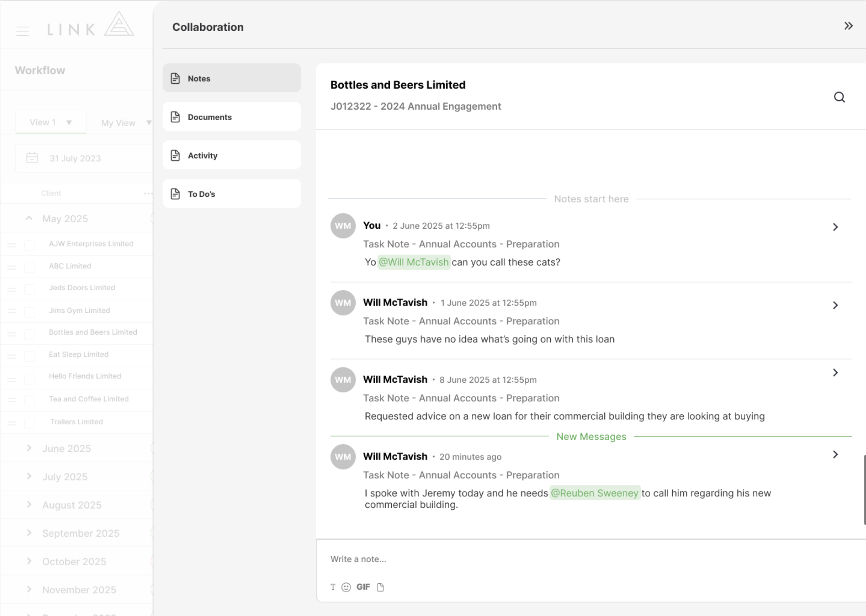The image size is (866, 616).
Task: Click the calendar icon next to 31 July 2023
Action: click(32, 158)
